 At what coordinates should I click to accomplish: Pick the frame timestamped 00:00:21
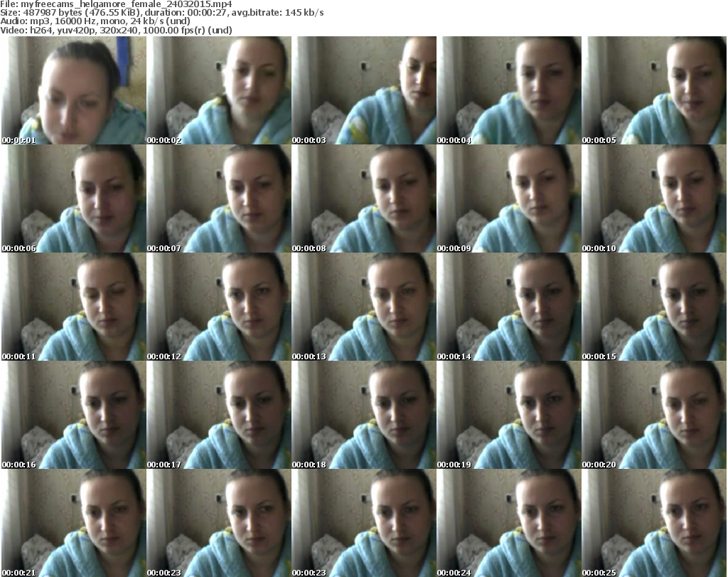click(x=74, y=523)
